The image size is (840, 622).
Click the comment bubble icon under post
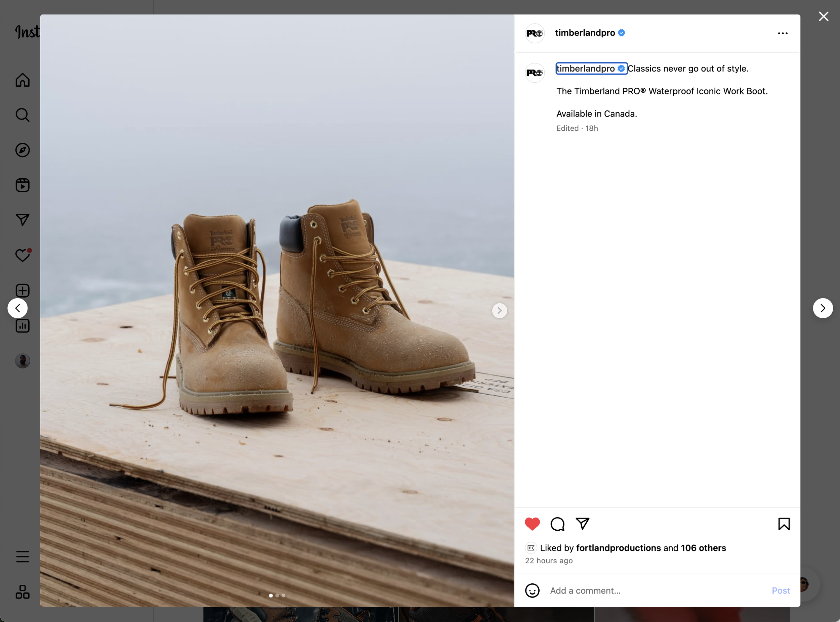point(557,524)
